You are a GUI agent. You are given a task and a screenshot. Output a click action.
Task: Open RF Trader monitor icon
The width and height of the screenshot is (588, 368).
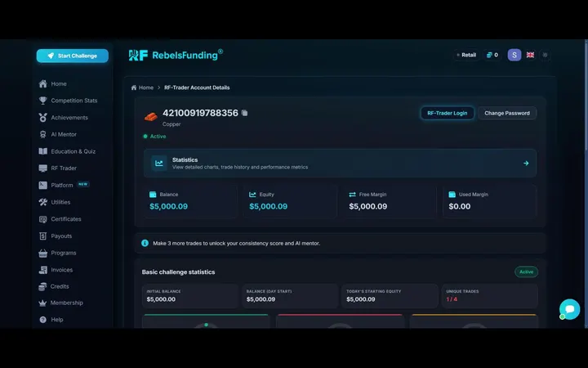[43, 168]
